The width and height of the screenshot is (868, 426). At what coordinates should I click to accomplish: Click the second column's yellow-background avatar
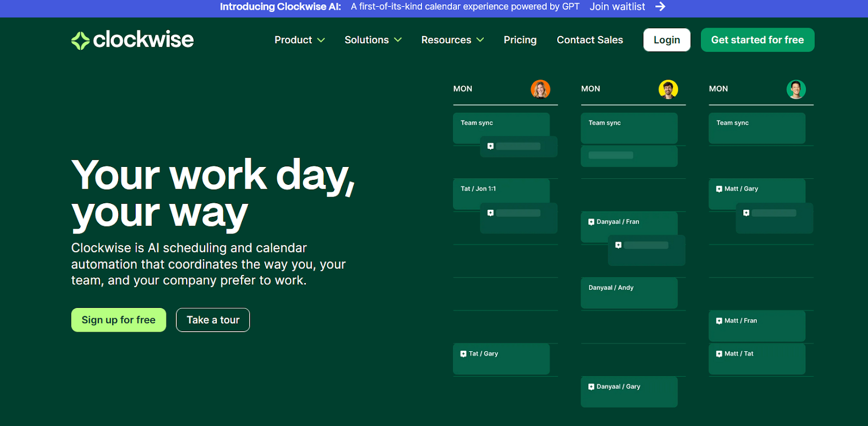[x=668, y=89]
